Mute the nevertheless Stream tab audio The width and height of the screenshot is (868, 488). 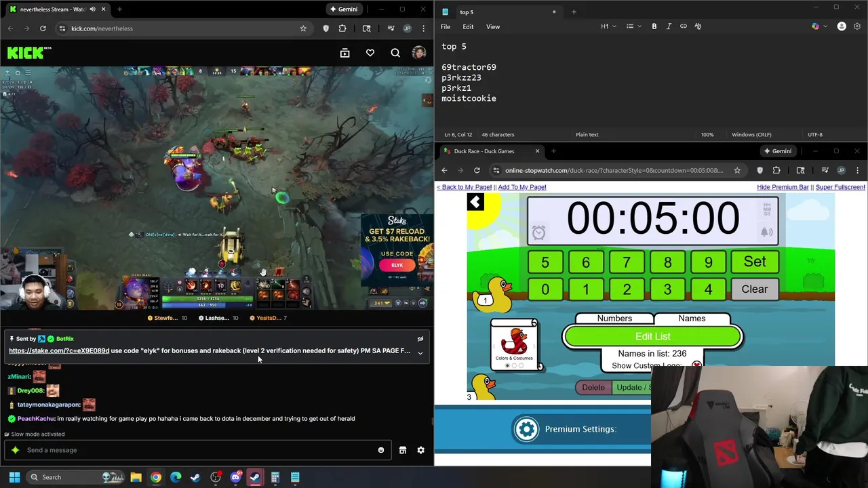[x=92, y=9]
